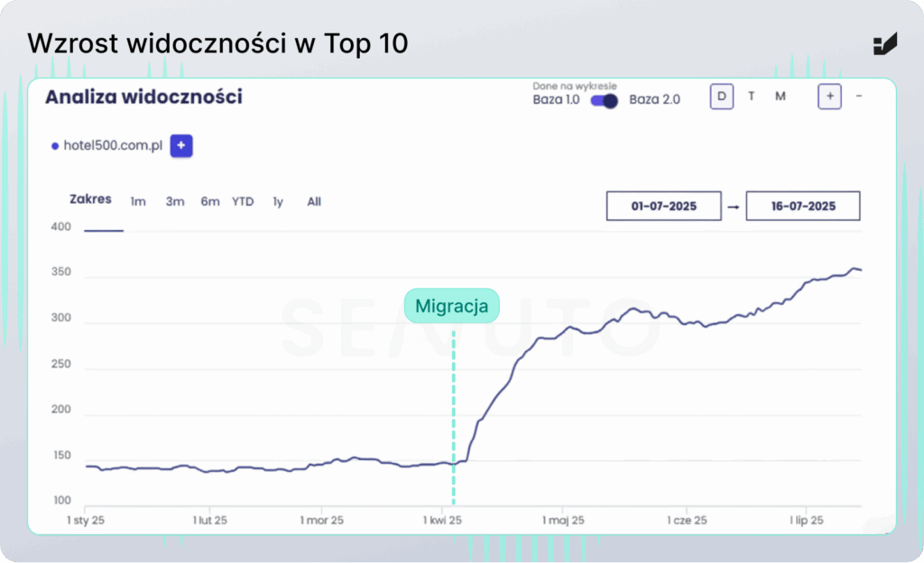
Task: Pick the YTD range option
Action: pos(243,202)
